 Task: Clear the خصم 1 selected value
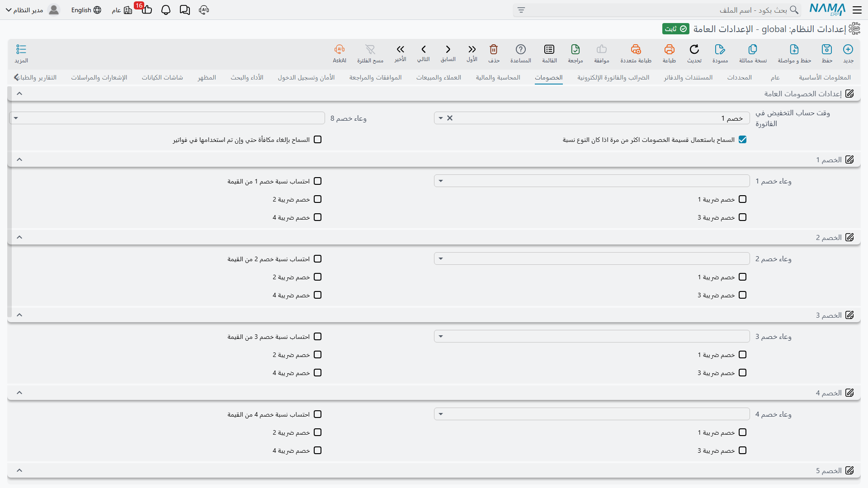tap(450, 118)
